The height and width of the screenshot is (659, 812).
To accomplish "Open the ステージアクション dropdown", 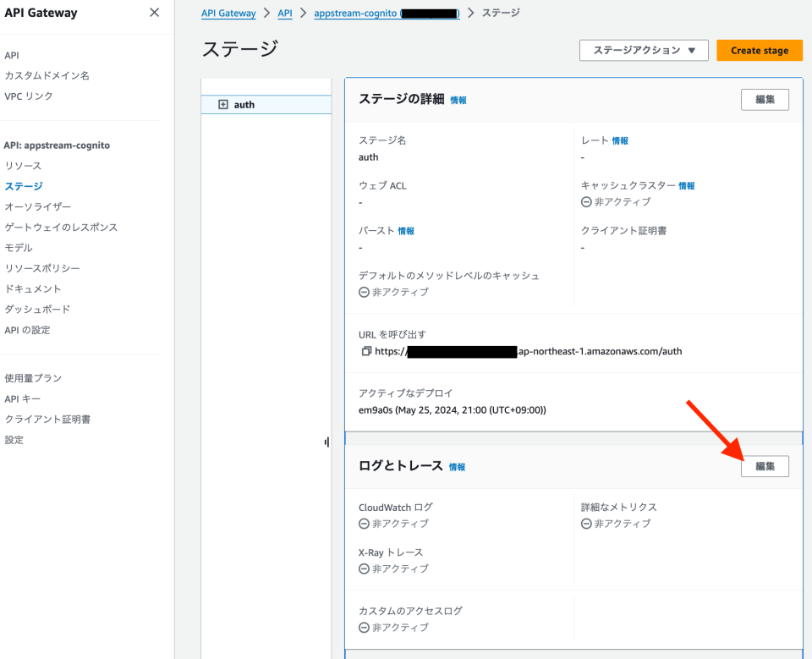I will click(644, 50).
